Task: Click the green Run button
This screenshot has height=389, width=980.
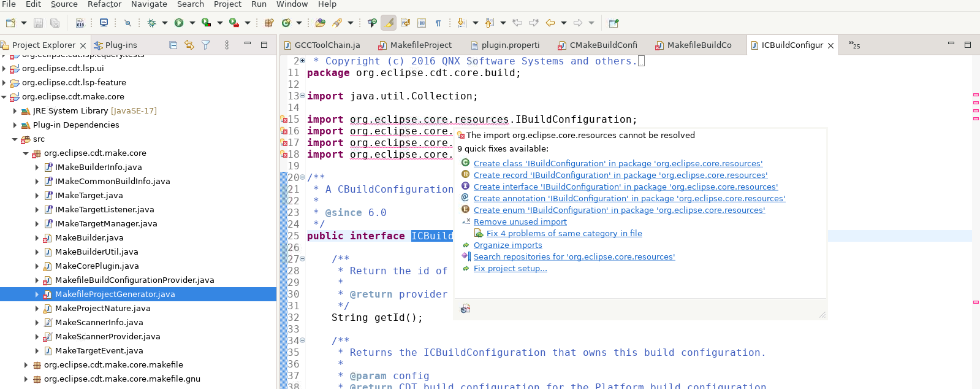Action: click(x=179, y=23)
